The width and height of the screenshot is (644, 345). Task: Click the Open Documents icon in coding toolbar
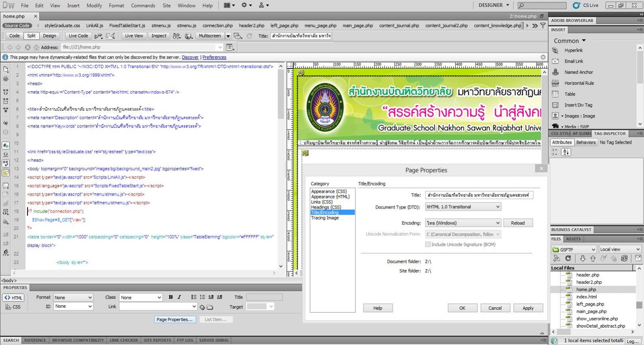(6, 69)
